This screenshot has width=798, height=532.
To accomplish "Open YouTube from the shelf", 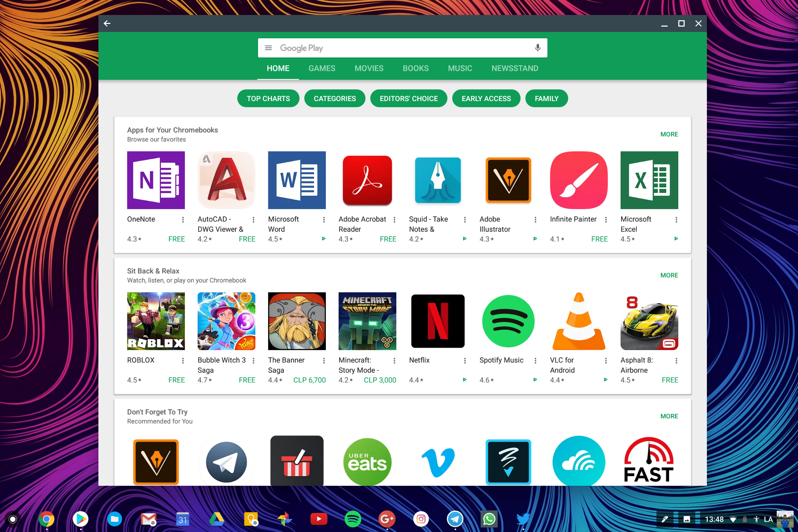I will pos(319,519).
